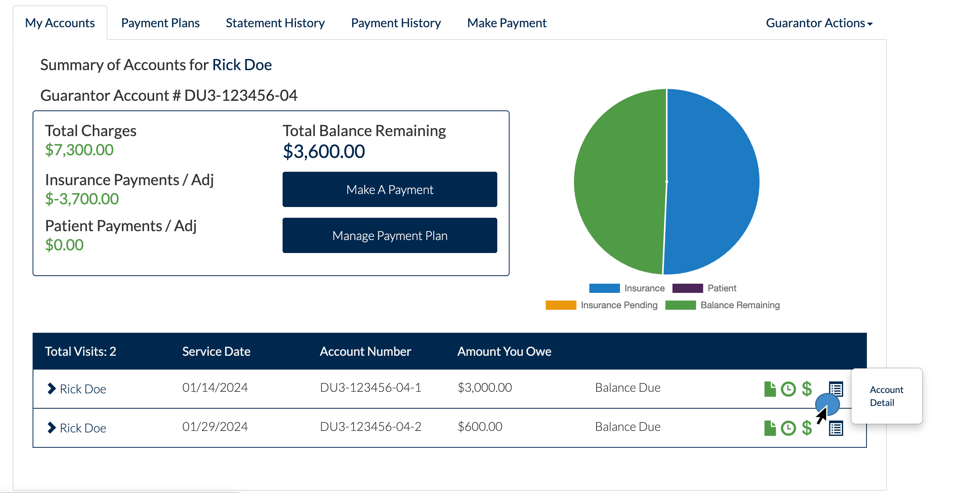
Task: Select the dollar payment icon on the first visit row
Action: pyautogui.click(x=807, y=389)
